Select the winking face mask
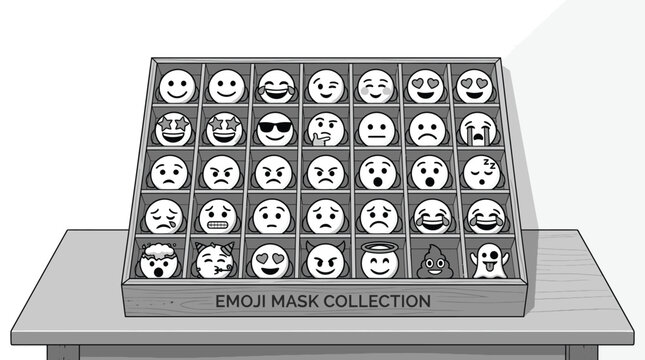The image size is (645, 360). tap(326, 86)
